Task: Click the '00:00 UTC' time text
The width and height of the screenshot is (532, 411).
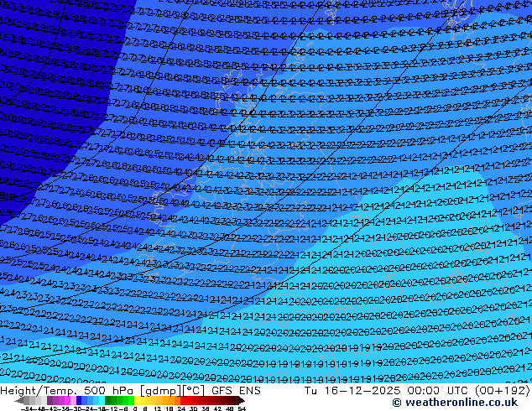Action: [440, 391]
